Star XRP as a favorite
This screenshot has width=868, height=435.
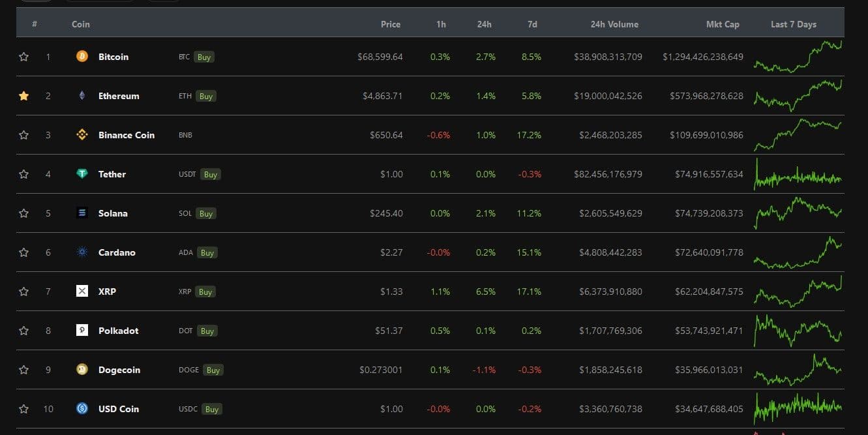point(24,292)
